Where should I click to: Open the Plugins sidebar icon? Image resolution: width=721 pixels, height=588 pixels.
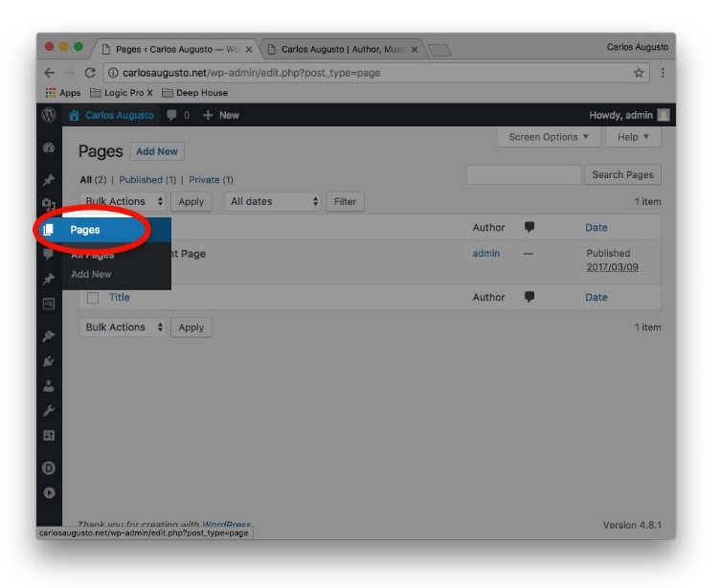point(49,362)
